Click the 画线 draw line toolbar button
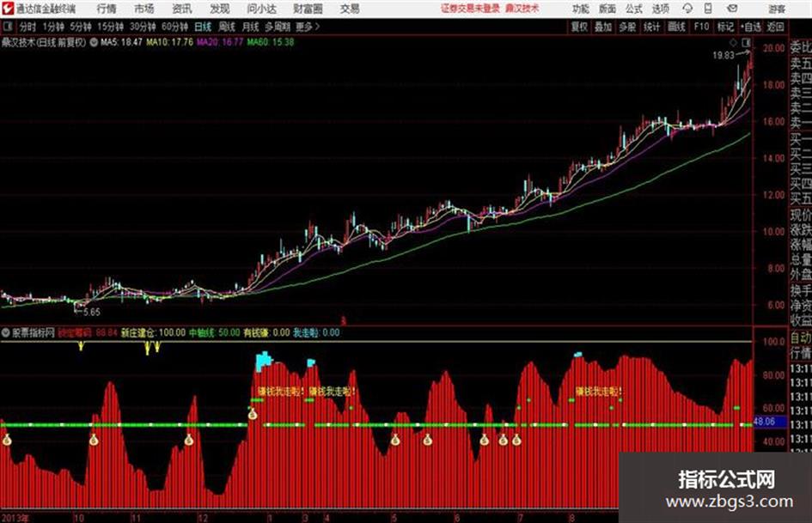This screenshot has height=523, width=812. click(676, 27)
